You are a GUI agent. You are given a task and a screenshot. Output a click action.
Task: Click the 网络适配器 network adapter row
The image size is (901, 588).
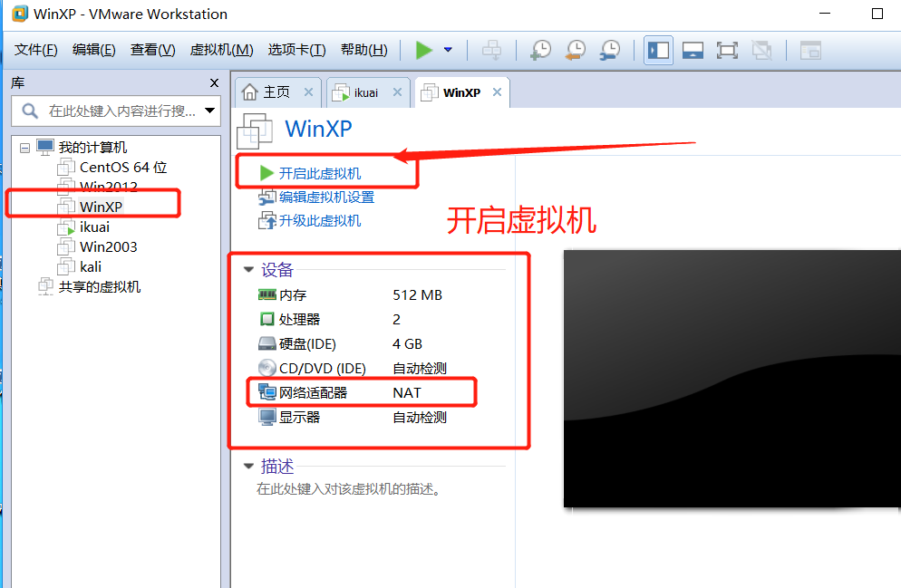(x=340, y=393)
